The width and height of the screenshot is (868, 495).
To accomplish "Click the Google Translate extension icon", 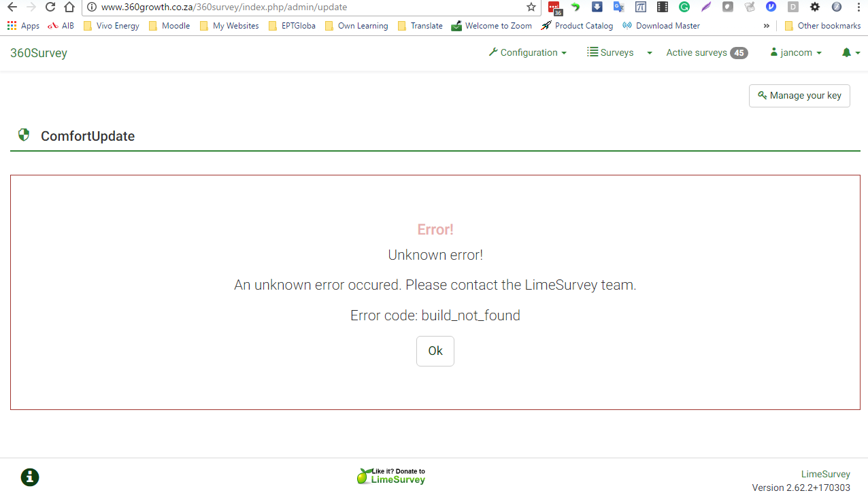I will click(618, 7).
